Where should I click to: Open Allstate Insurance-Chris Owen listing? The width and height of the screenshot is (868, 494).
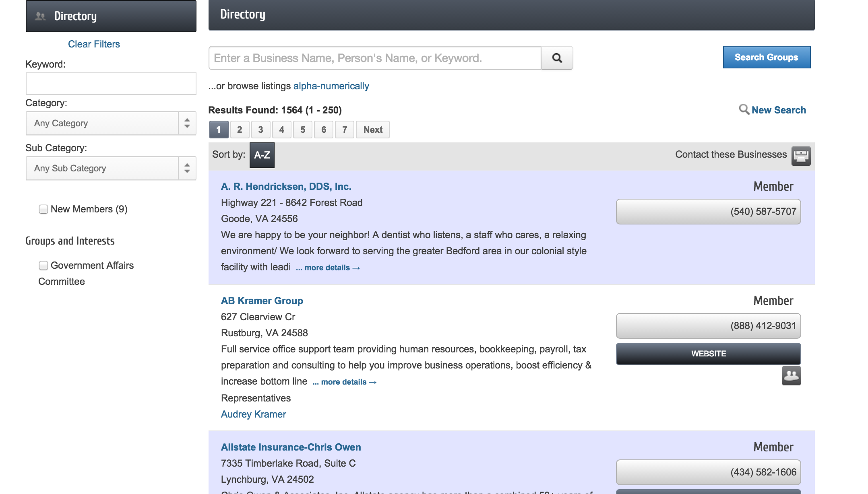coord(291,447)
